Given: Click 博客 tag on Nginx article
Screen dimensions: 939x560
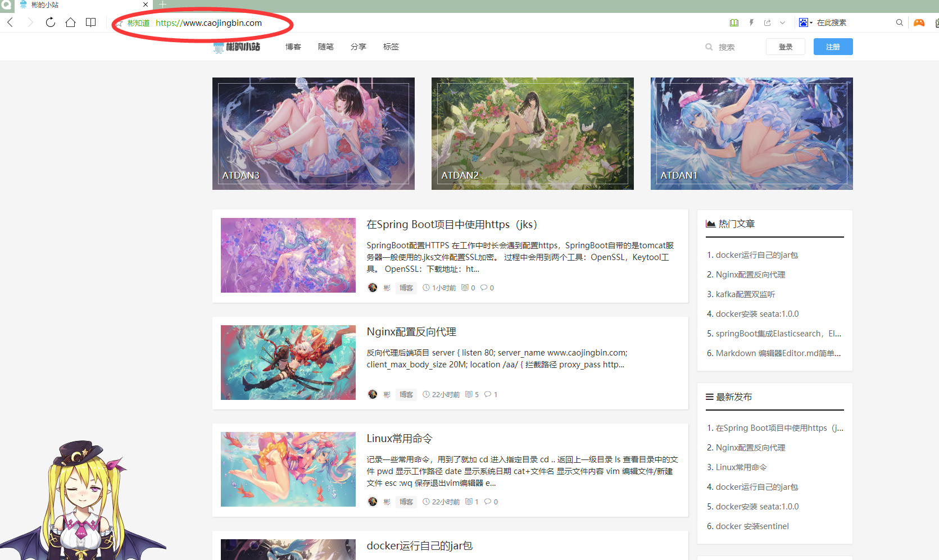Looking at the screenshot, I should [406, 394].
